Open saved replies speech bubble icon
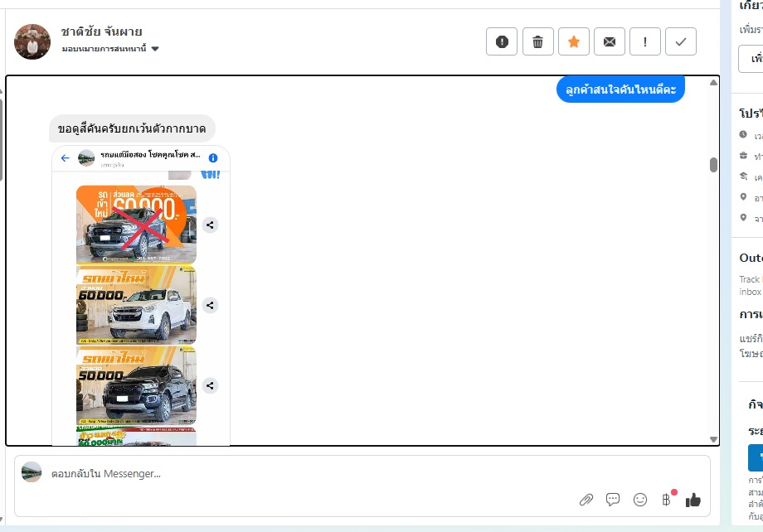 click(x=613, y=500)
